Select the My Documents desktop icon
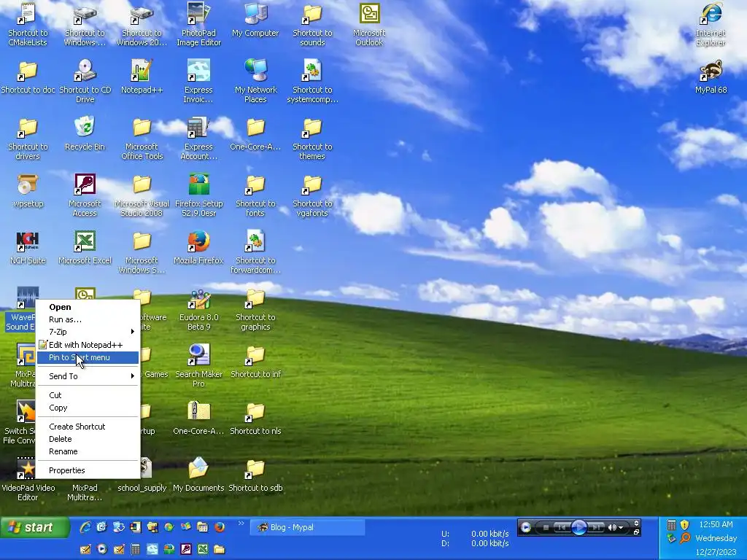 198,474
